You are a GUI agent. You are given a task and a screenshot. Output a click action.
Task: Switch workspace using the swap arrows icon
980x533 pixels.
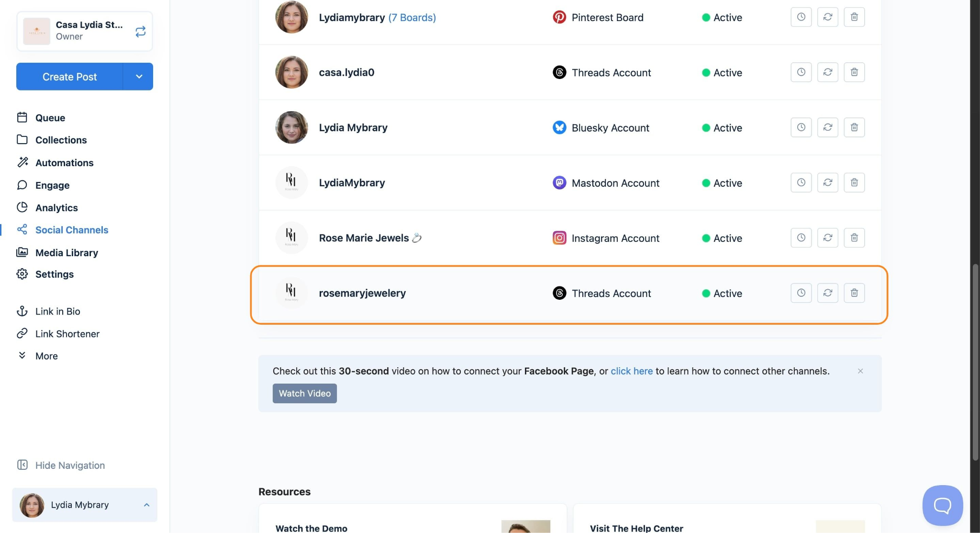click(x=140, y=32)
